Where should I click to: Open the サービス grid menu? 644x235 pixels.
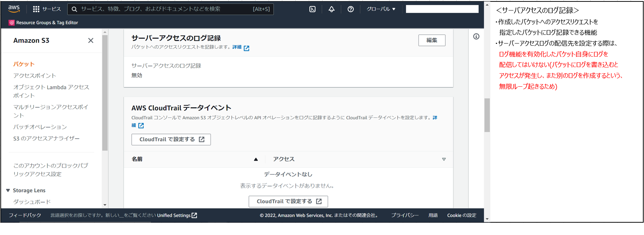coord(47,9)
